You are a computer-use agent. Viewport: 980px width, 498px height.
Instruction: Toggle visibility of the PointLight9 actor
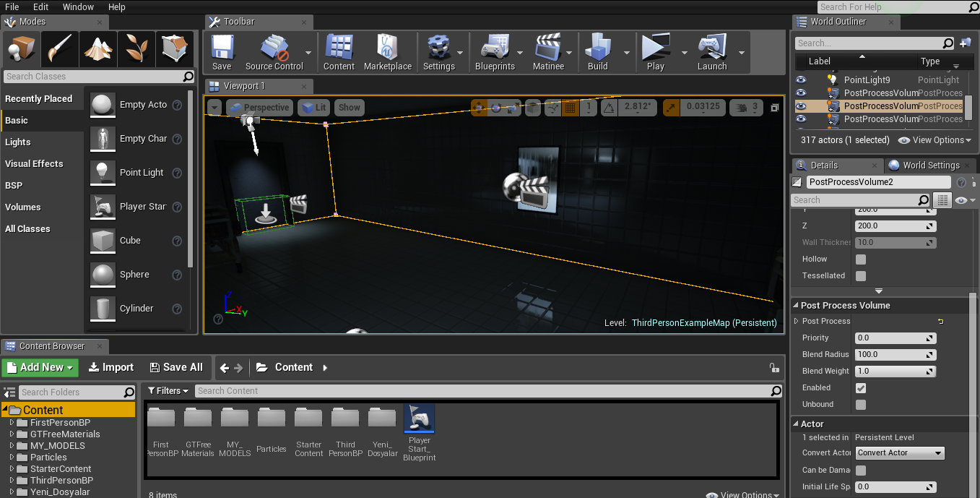[x=800, y=80]
